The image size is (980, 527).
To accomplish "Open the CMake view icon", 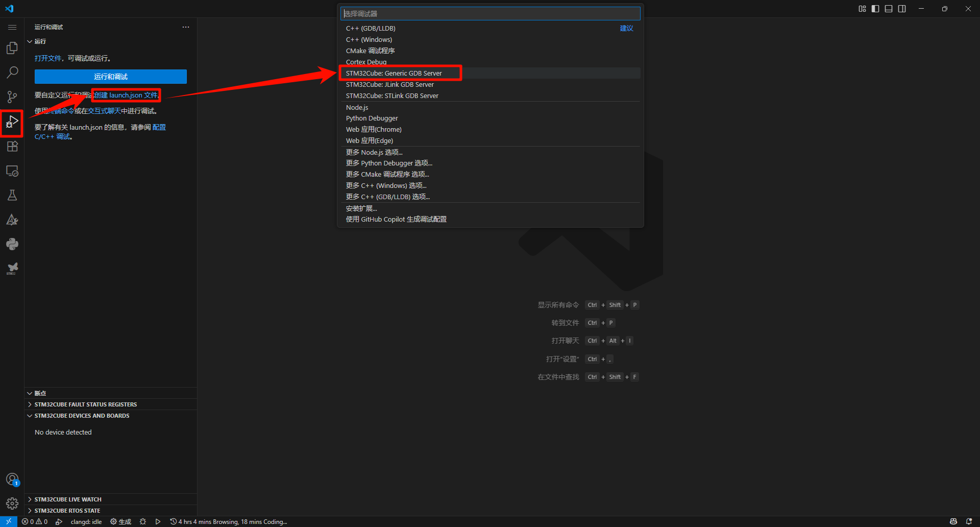I will (12, 220).
